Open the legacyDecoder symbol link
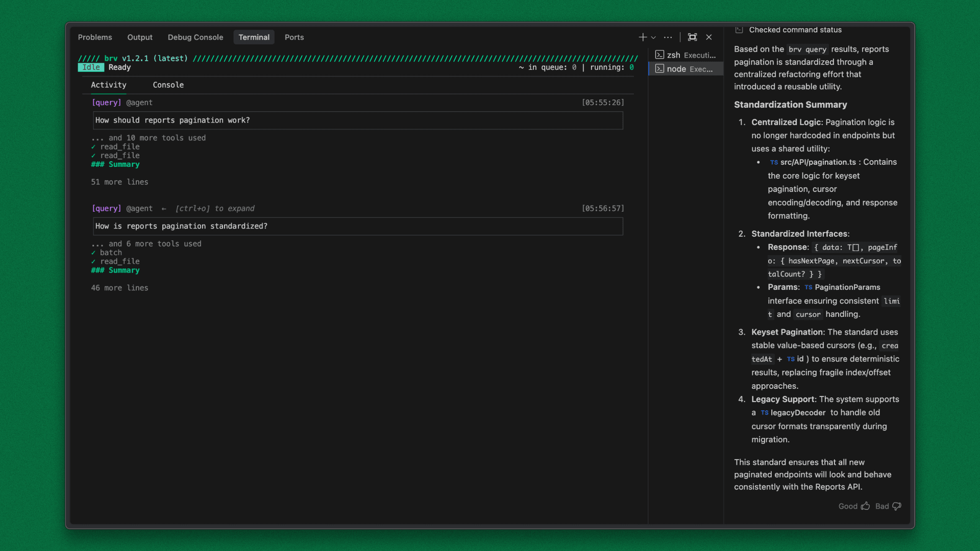The height and width of the screenshot is (551, 980). coord(798,413)
